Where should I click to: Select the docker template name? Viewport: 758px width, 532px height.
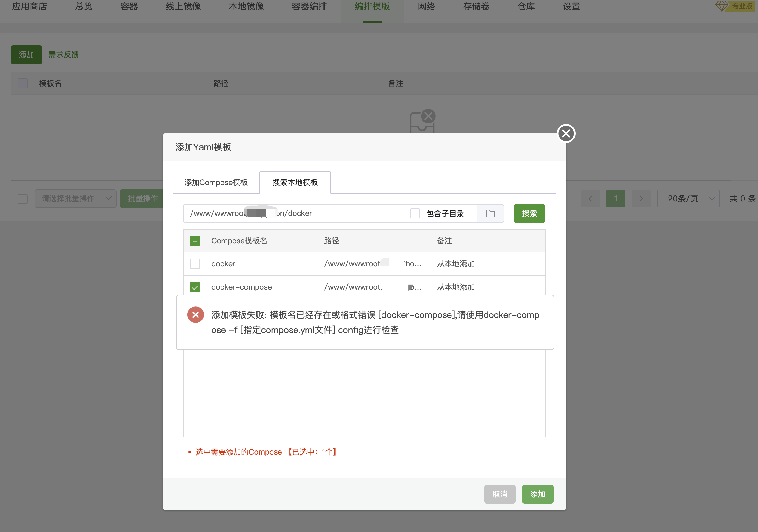tap(223, 264)
